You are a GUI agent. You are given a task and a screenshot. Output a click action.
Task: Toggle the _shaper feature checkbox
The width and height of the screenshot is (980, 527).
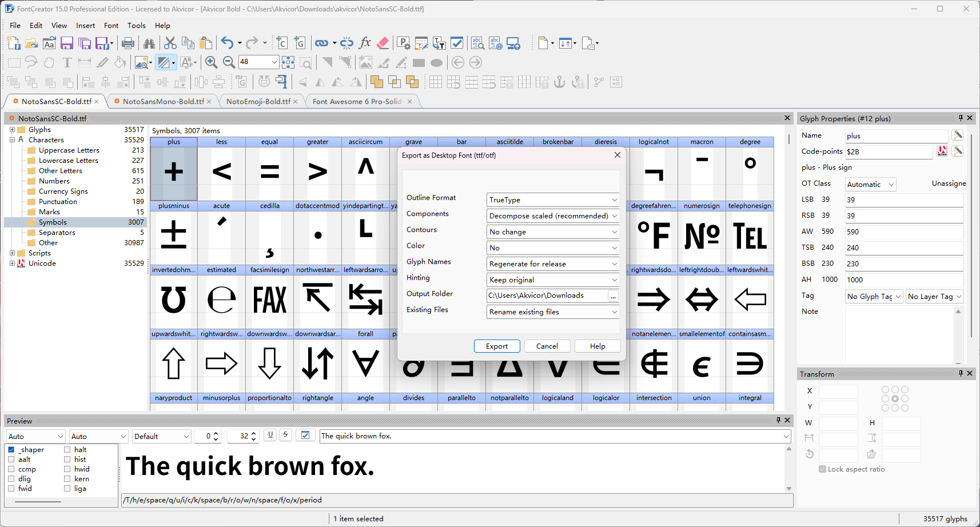(x=11, y=450)
